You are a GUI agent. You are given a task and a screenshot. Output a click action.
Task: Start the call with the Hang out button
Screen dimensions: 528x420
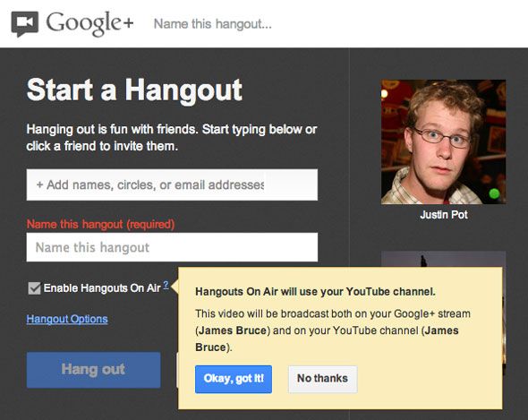[x=94, y=370]
